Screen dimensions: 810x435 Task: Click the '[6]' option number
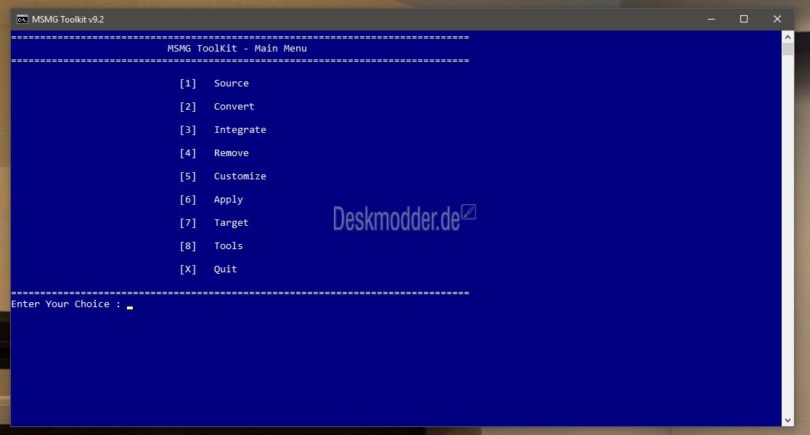click(x=188, y=200)
